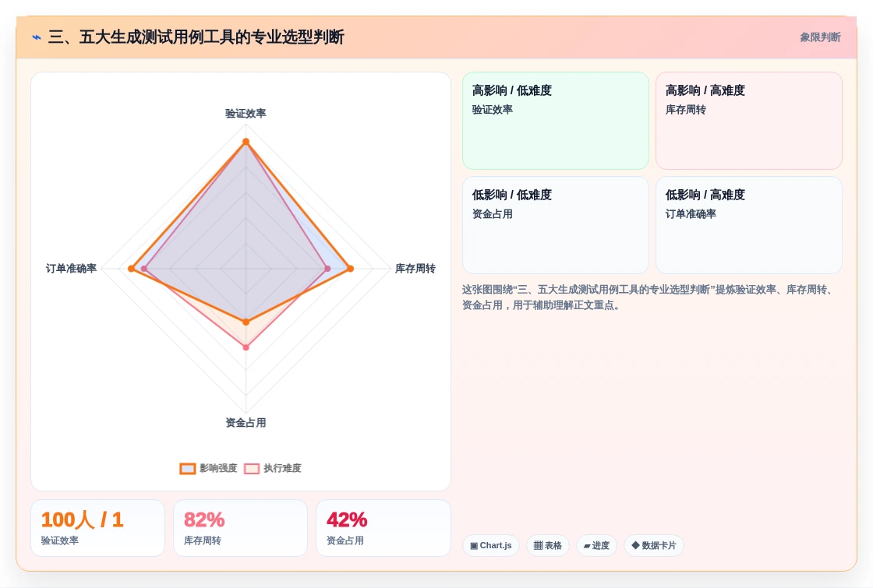
Task: Click the 订单准确率 radar axis label
Action: (71, 269)
